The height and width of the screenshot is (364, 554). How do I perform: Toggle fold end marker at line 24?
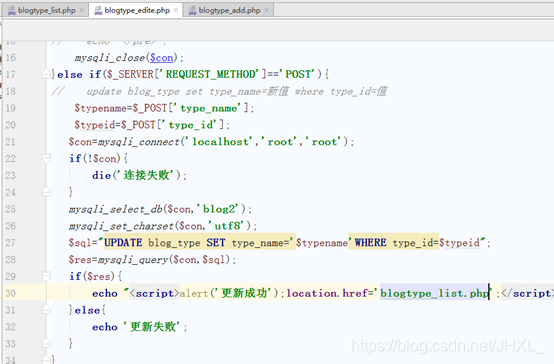(x=46, y=192)
